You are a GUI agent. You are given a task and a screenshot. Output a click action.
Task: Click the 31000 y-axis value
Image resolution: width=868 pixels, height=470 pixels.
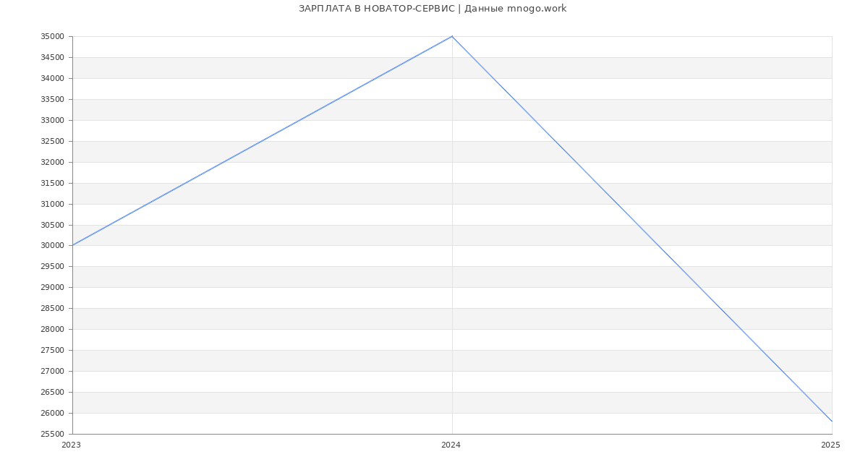point(52,204)
